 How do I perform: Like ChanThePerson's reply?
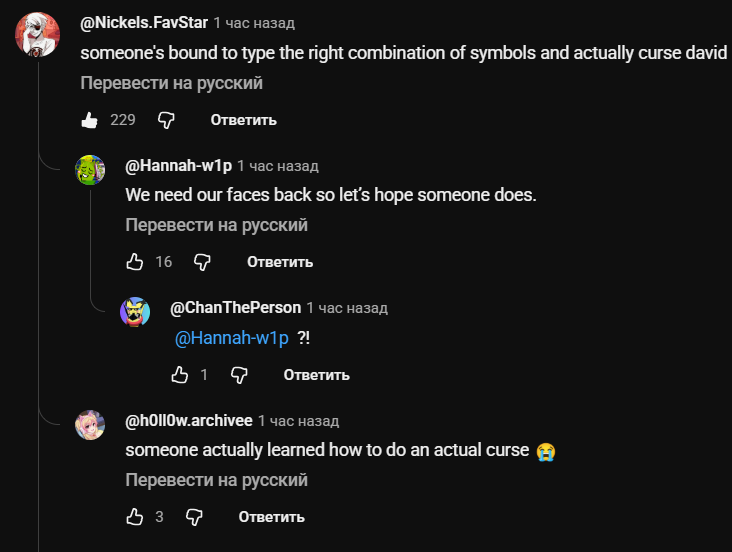coord(180,375)
